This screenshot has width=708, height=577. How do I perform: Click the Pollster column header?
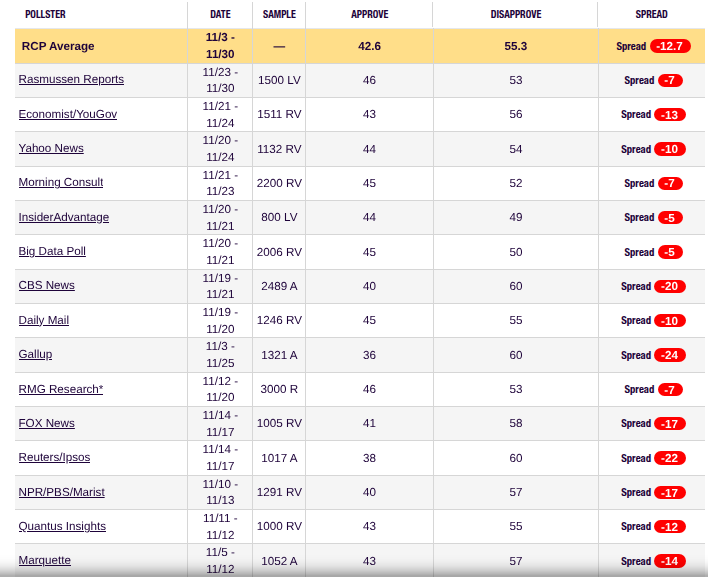pyautogui.click(x=45, y=15)
